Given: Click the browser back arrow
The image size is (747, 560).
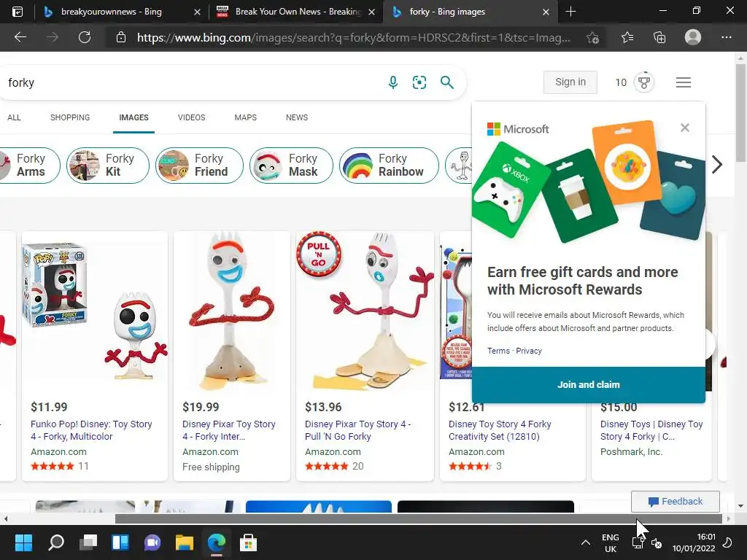Looking at the screenshot, I should [x=20, y=37].
